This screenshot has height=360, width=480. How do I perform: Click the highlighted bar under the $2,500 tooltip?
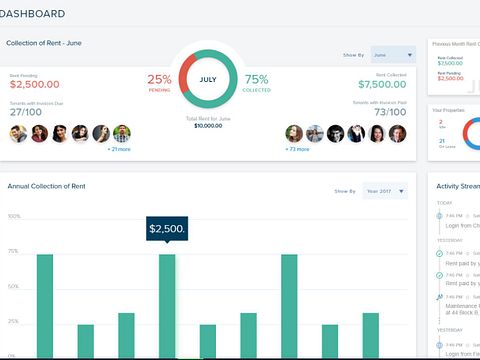click(167, 306)
